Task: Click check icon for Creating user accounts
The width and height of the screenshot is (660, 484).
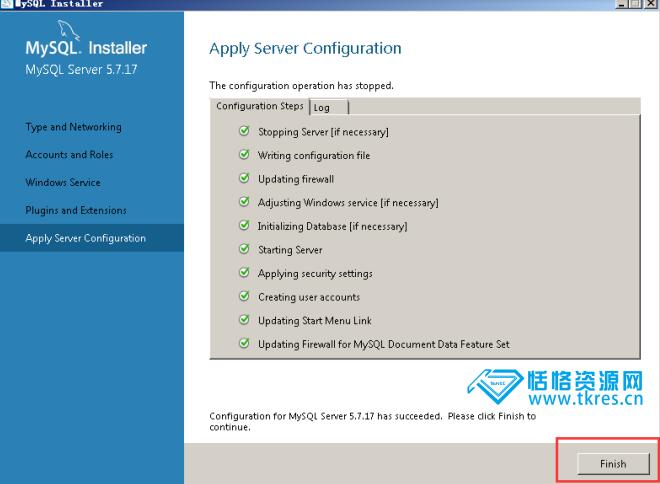Action: click(244, 297)
